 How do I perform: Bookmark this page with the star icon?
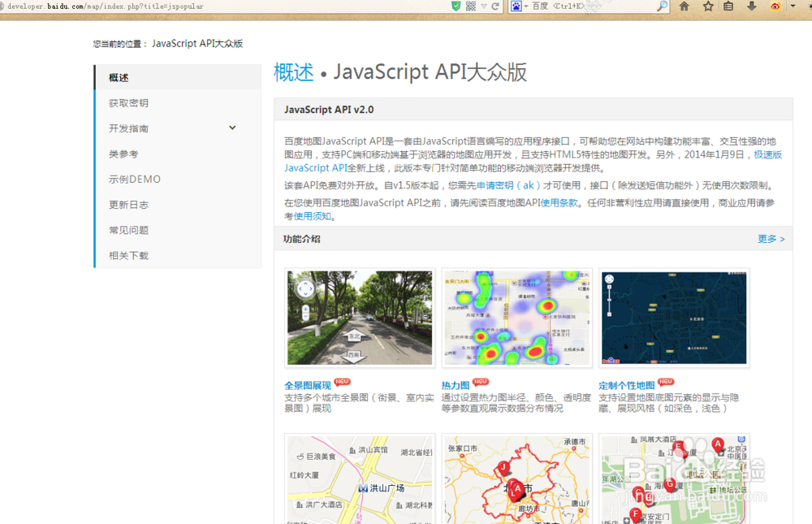[708, 6]
